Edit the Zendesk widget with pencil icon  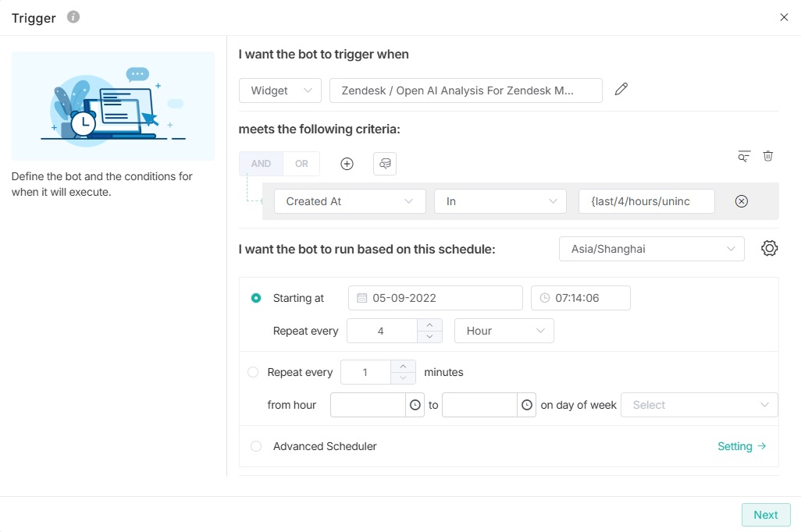pos(621,90)
